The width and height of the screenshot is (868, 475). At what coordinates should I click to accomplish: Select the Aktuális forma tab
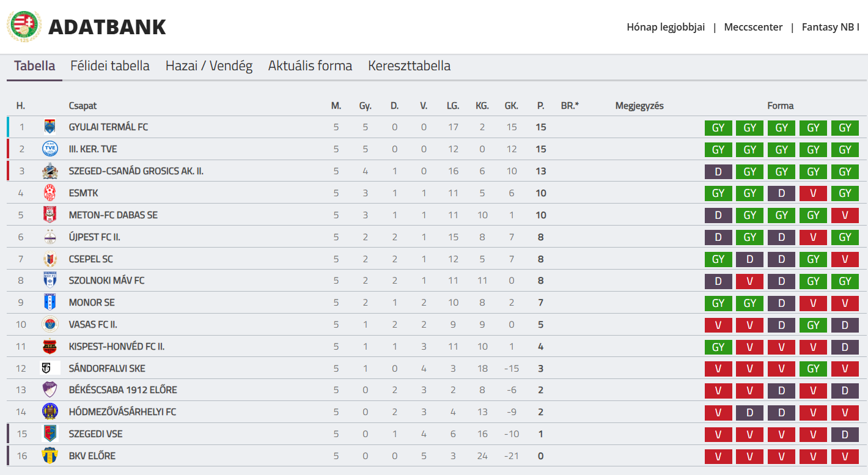pyautogui.click(x=310, y=66)
